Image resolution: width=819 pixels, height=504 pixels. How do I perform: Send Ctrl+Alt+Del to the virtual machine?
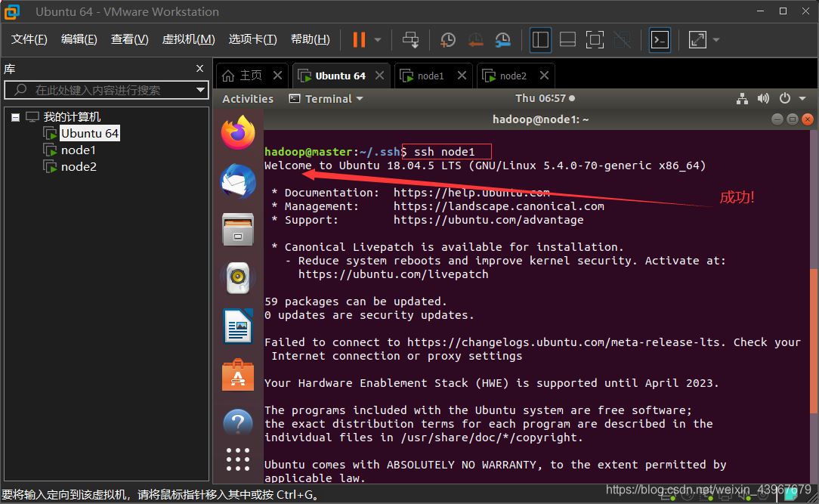(410, 39)
